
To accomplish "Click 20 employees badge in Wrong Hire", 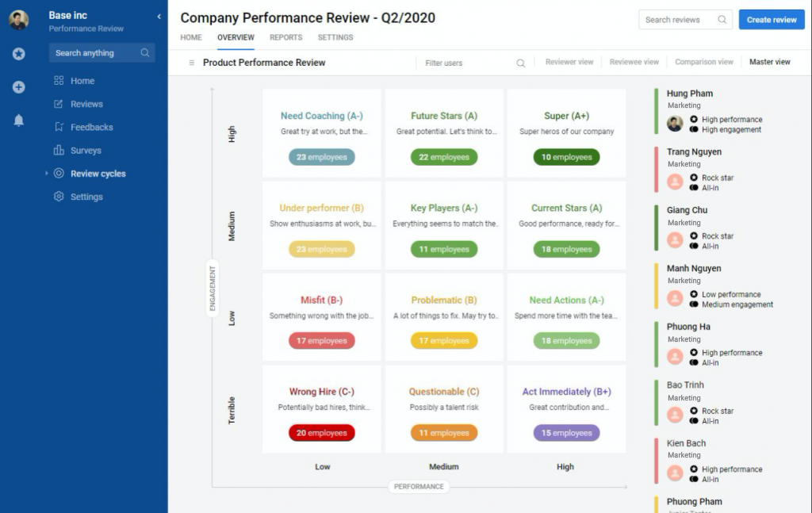I will [x=322, y=433].
